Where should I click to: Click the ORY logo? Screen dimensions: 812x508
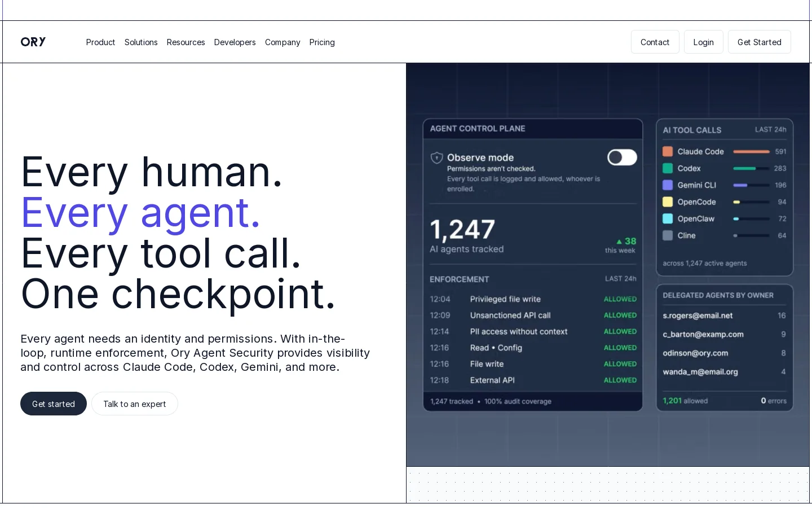point(33,42)
